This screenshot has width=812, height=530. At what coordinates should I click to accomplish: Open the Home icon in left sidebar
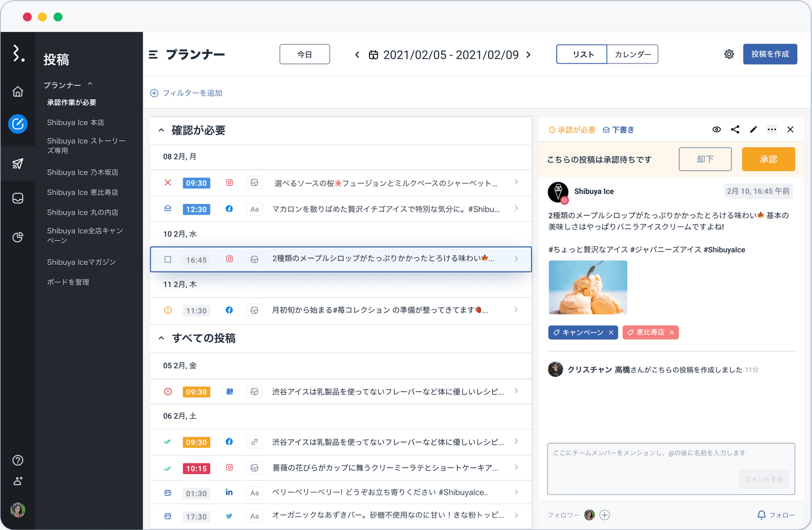[x=18, y=91]
